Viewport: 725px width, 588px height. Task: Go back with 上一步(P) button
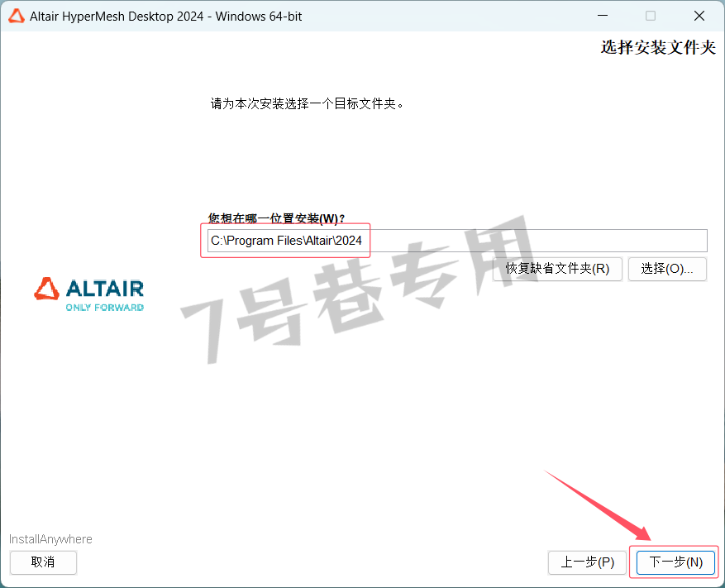(587, 562)
